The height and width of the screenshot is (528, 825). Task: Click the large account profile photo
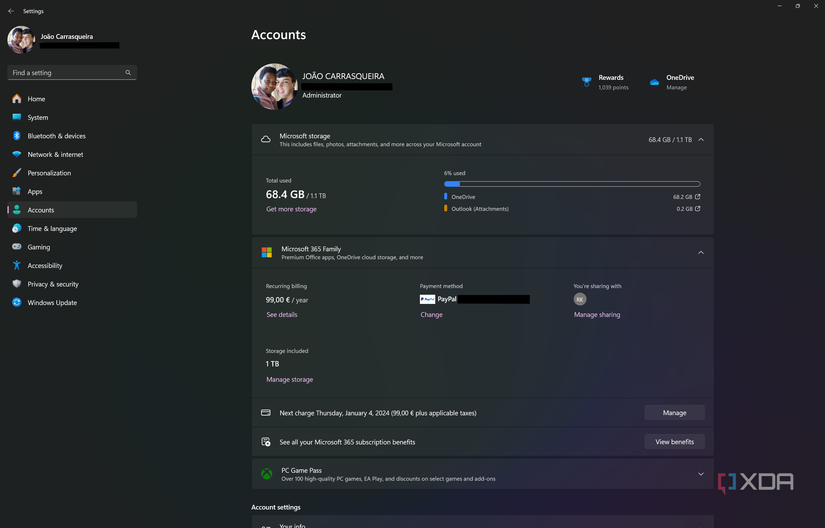pos(274,87)
